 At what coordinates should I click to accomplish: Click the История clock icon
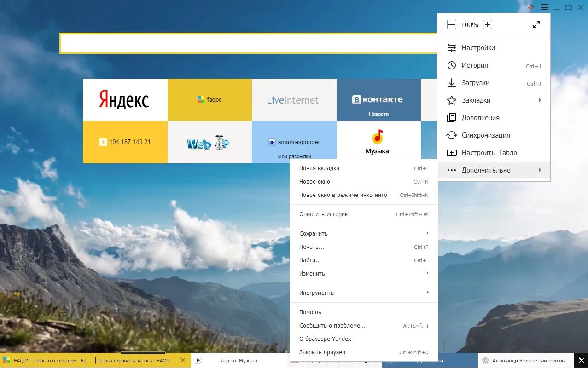(452, 65)
